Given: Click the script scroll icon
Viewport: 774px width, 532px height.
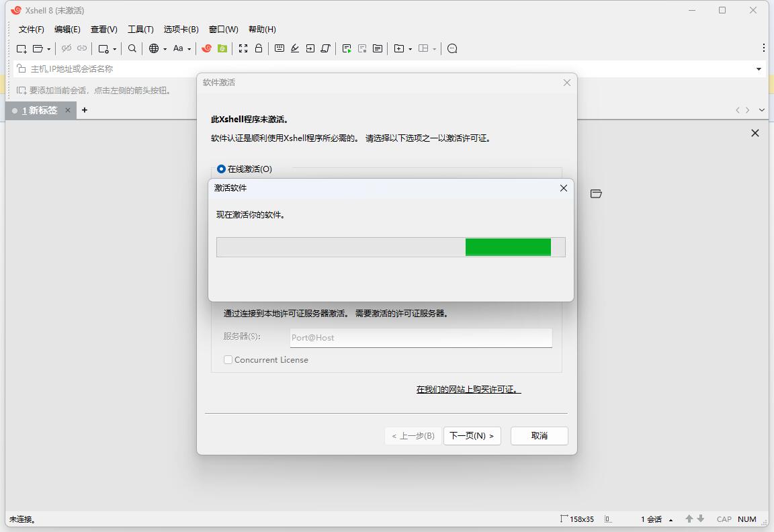Looking at the screenshot, I should click(325, 48).
